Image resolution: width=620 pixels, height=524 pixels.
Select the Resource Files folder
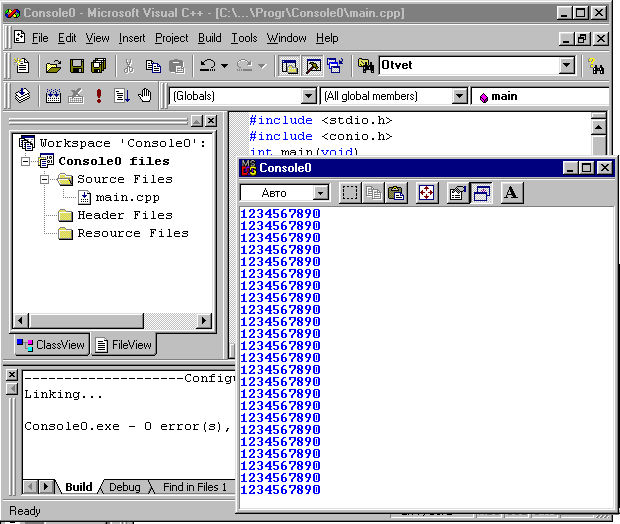(133, 233)
